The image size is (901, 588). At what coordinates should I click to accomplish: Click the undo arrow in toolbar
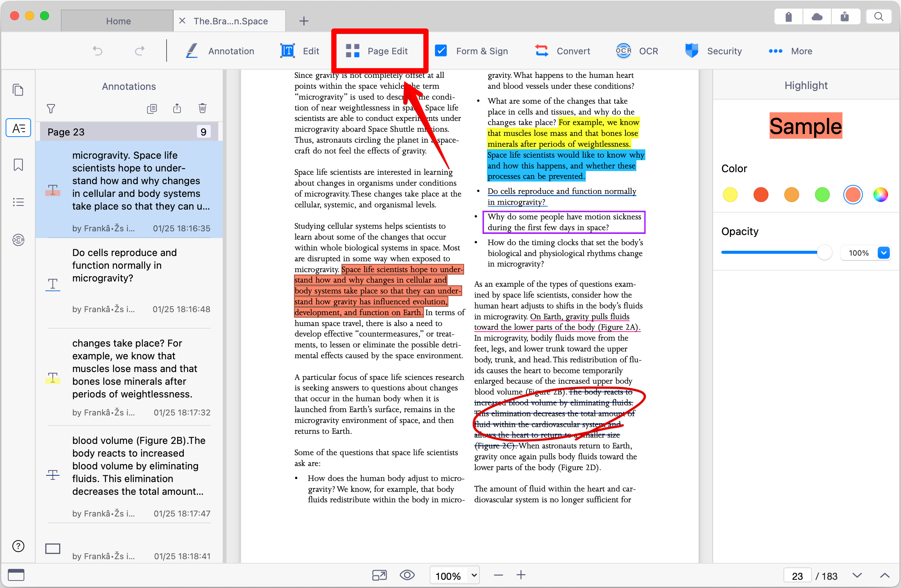point(98,51)
